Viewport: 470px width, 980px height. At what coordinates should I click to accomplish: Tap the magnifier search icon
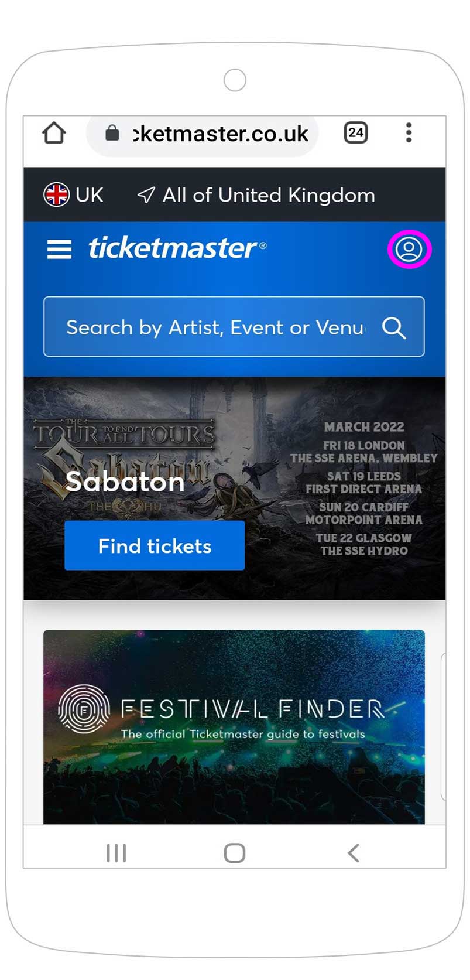coord(394,327)
